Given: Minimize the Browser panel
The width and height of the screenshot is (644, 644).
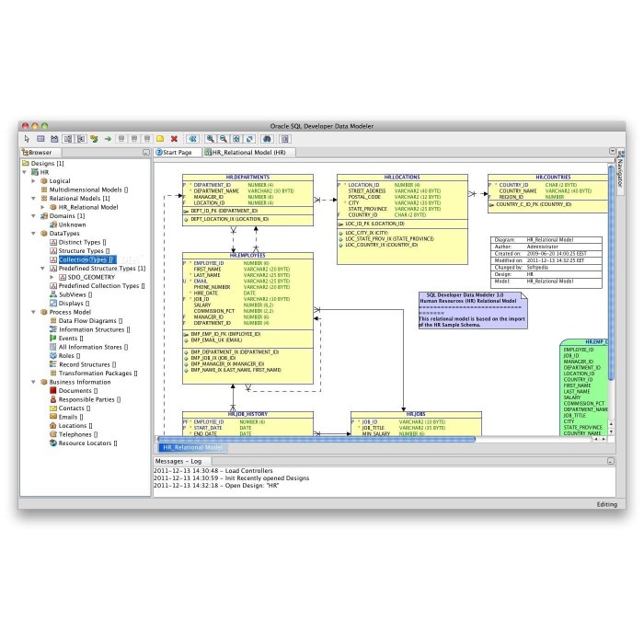Looking at the screenshot, I should [145, 153].
